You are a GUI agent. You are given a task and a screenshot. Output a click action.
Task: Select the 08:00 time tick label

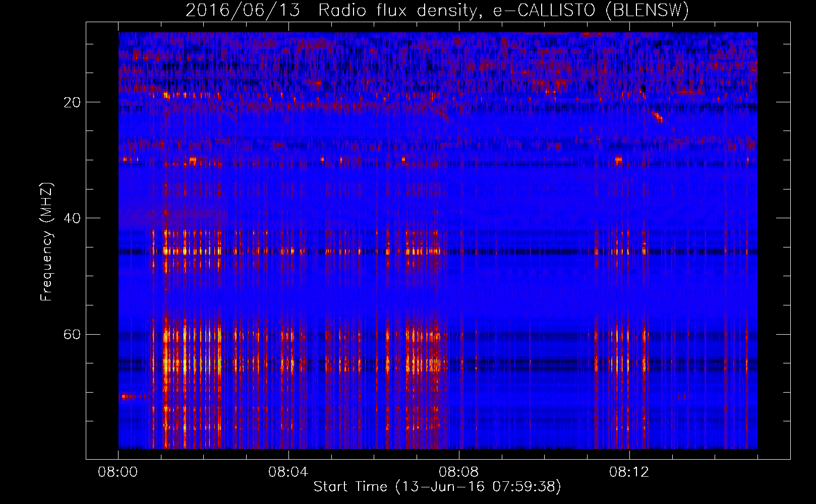(118, 472)
